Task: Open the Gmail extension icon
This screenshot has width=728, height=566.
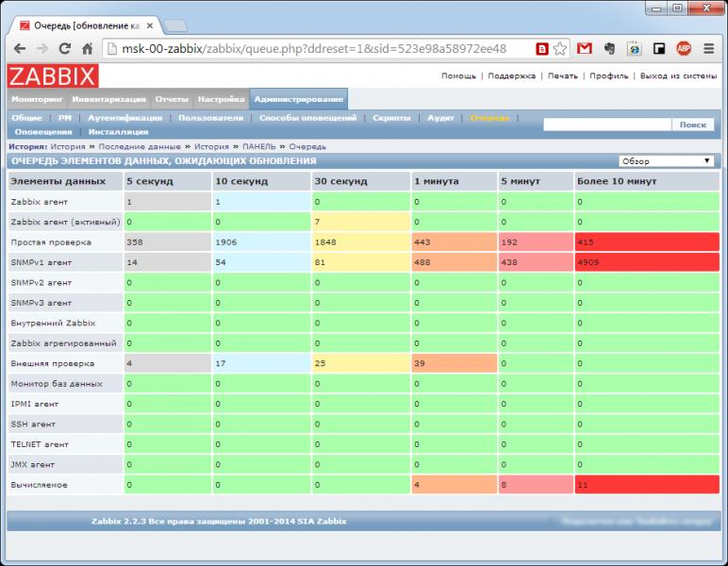Action: tap(584, 48)
